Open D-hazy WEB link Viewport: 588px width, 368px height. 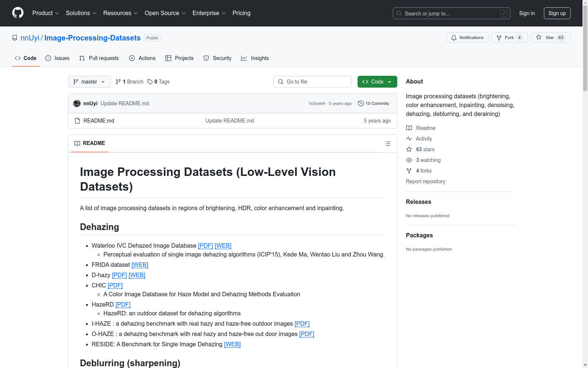[x=137, y=275]
